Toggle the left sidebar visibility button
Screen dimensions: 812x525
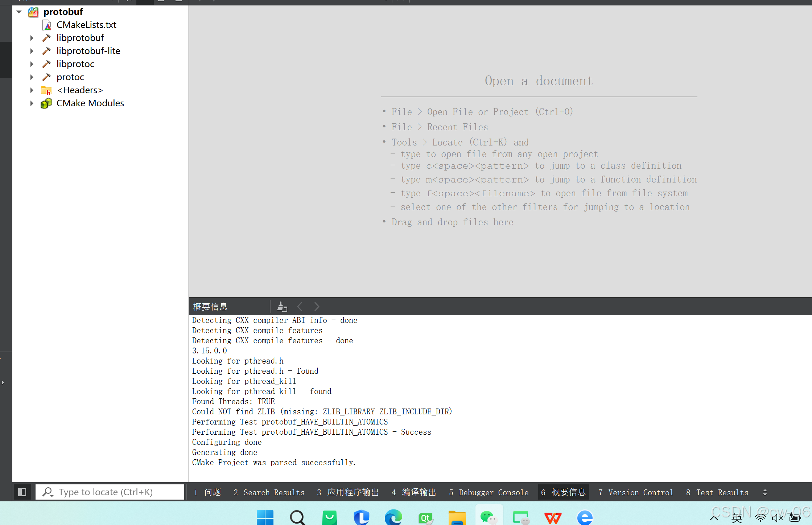(x=22, y=492)
